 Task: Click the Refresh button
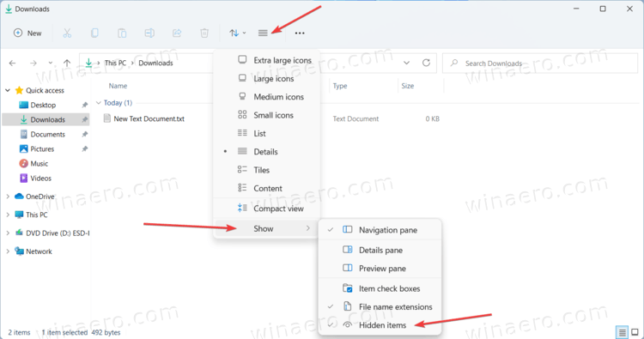tap(426, 64)
